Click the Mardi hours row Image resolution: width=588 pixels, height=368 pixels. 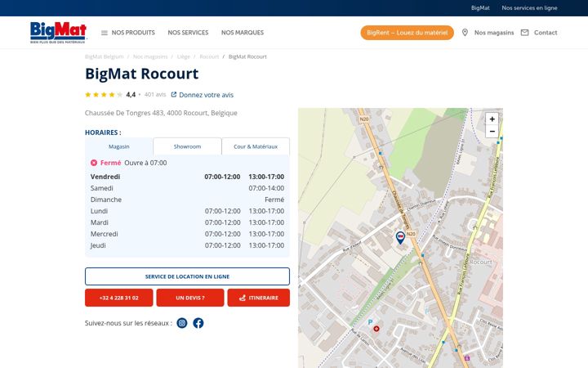point(187,222)
